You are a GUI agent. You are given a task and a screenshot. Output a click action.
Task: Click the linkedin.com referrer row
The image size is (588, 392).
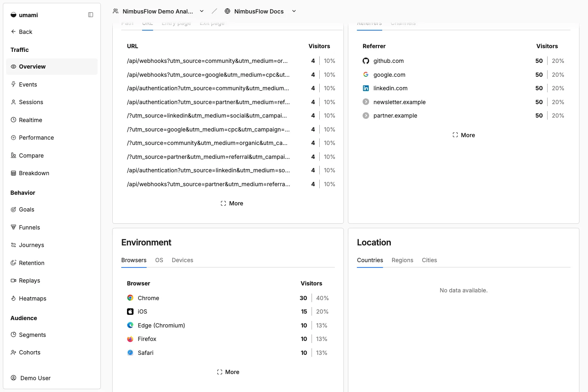tap(463, 88)
